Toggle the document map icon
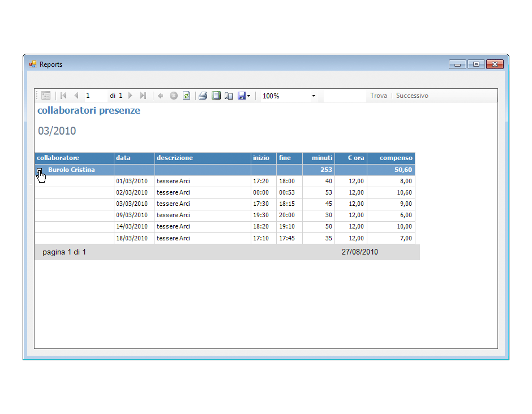Screen dimensions: 532x414 (x=46, y=96)
